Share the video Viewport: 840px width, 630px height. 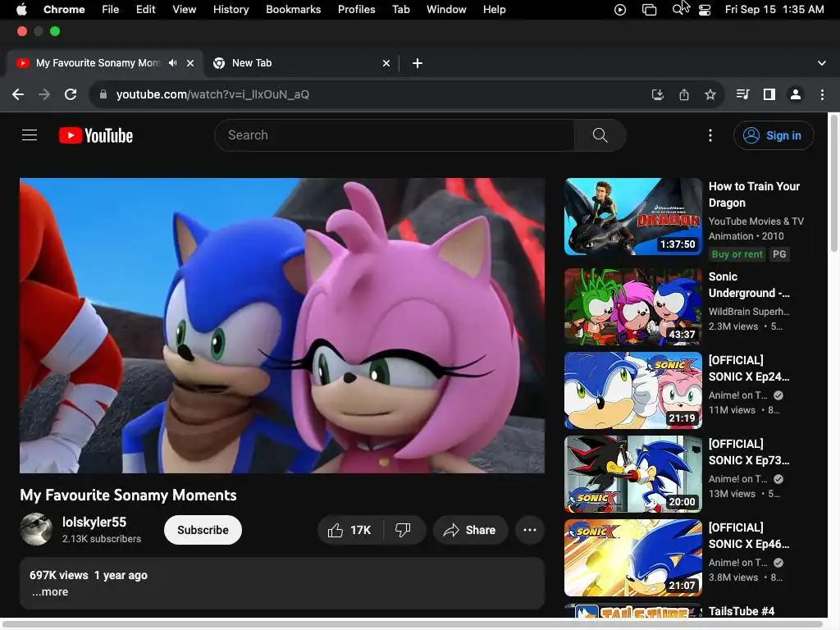click(470, 530)
